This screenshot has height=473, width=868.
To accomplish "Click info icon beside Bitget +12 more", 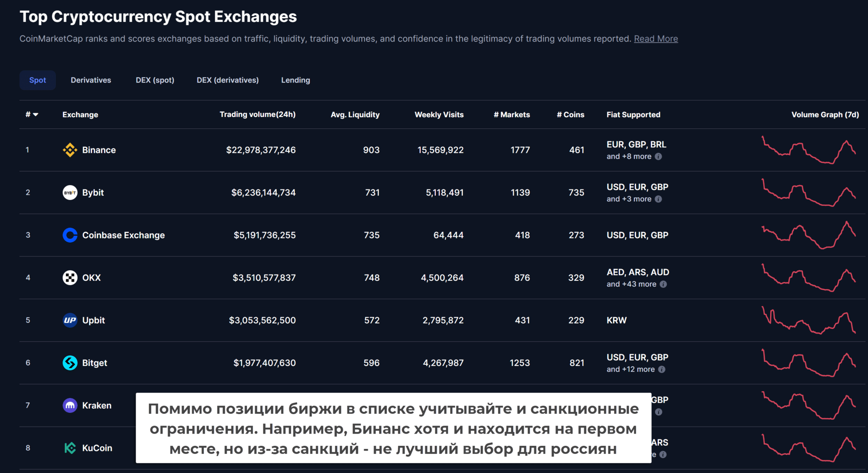I will click(662, 369).
